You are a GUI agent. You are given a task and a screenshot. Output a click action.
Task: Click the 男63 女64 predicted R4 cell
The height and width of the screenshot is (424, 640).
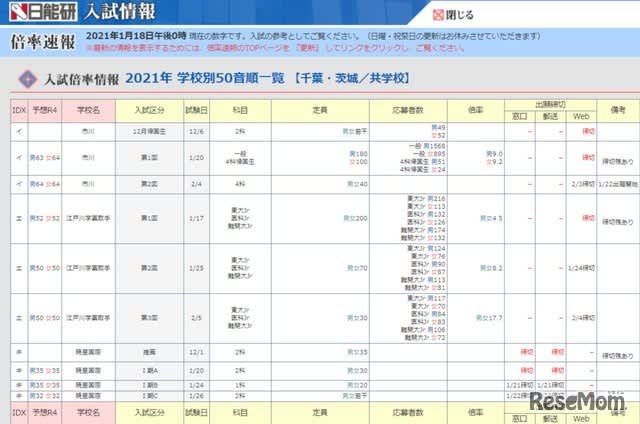point(44,158)
